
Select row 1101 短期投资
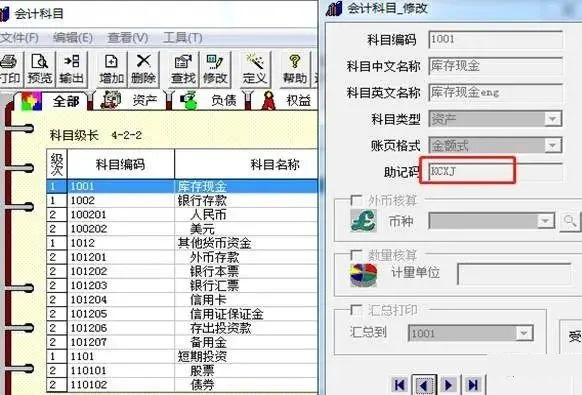tap(182, 356)
